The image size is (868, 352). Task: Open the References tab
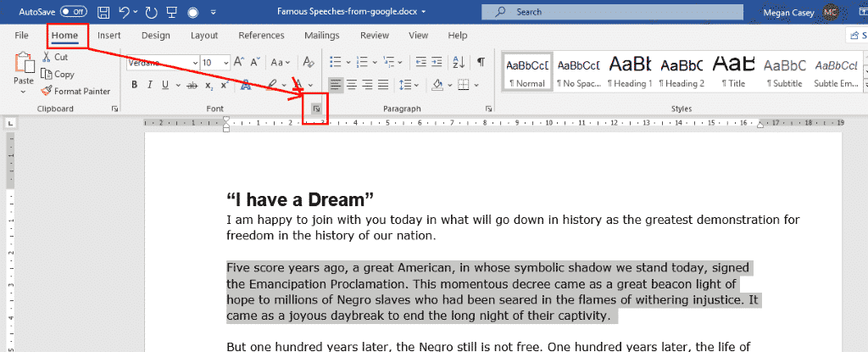point(261,36)
